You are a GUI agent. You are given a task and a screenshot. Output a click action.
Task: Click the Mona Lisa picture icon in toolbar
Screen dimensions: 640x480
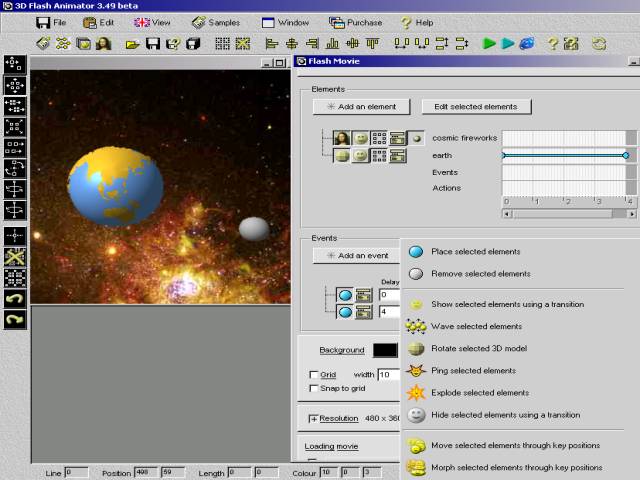point(103,43)
